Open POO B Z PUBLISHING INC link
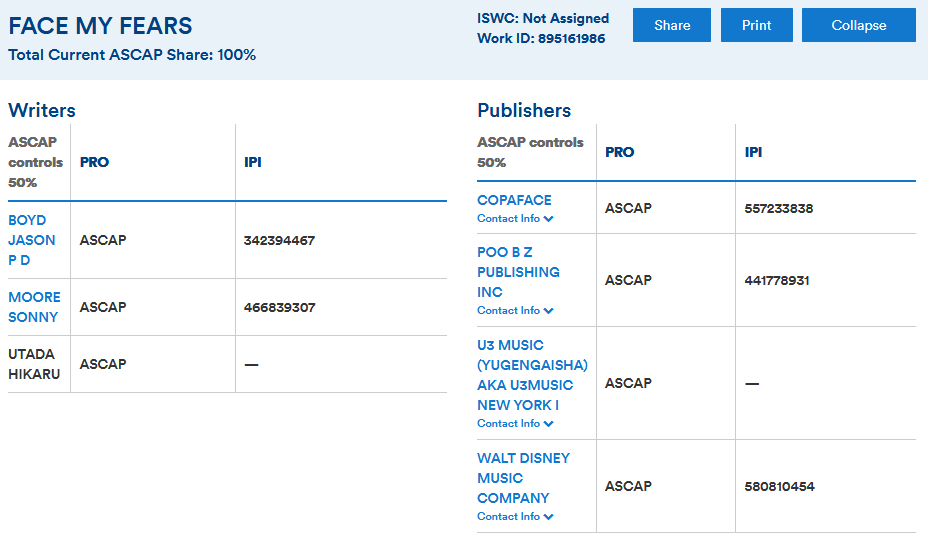928x540 pixels. point(518,272)
